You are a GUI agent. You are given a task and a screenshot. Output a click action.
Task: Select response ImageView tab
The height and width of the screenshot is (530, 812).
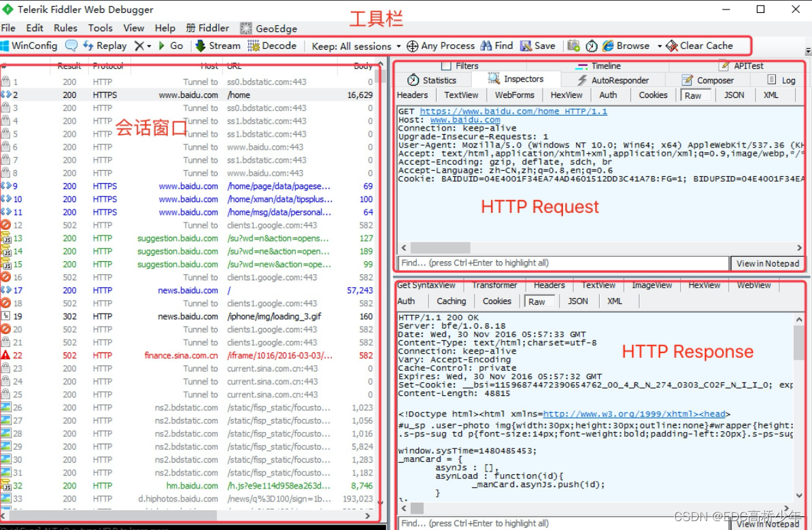pos(652,286)
